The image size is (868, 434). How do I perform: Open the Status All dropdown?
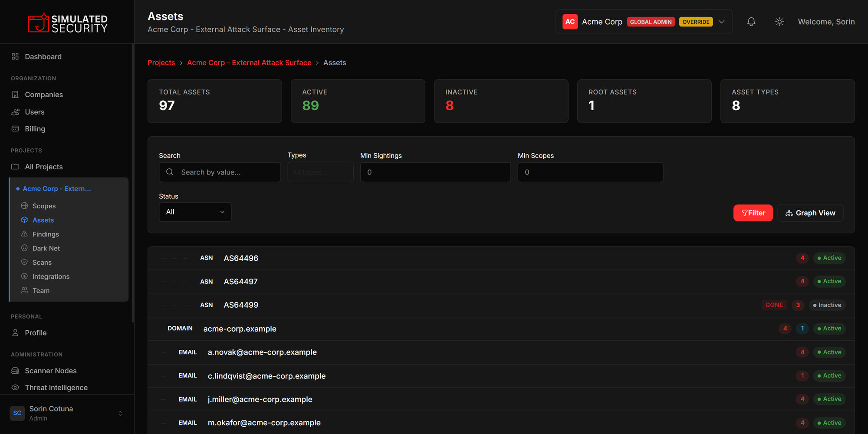pyautogui.click(x=195, y=212)
